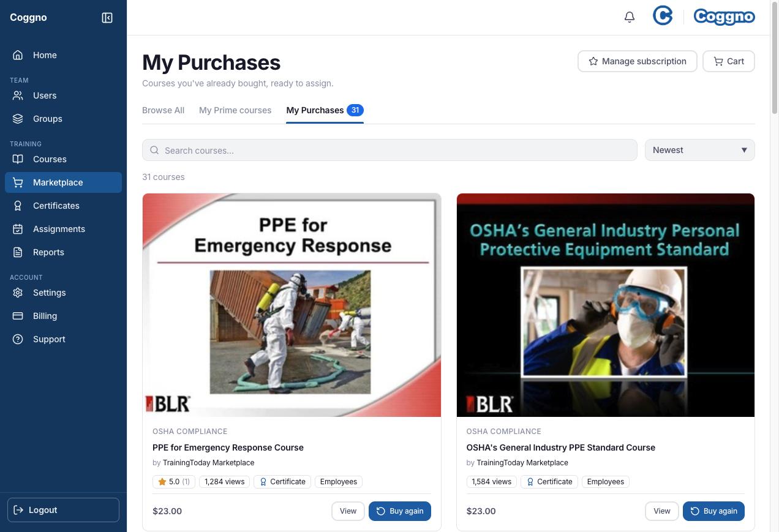
Task: Click the magnifier icon in search bar
Action: pyautogui.click(x=155, y=150)
